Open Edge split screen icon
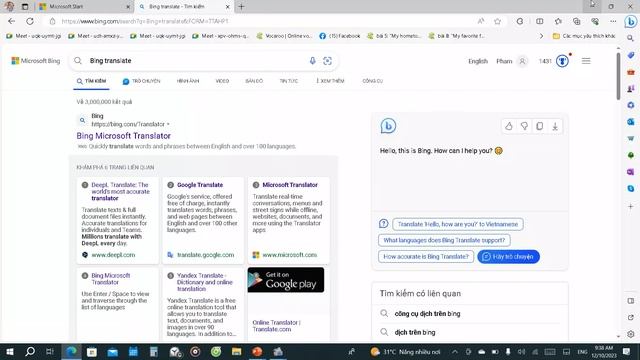640x360 pixels. (540, 21)
